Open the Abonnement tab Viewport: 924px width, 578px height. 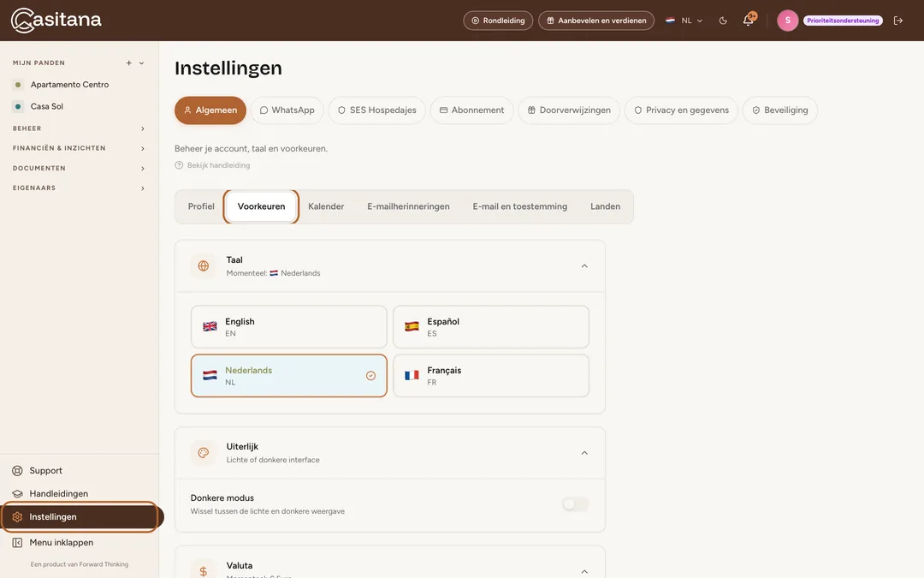point(471,110)
